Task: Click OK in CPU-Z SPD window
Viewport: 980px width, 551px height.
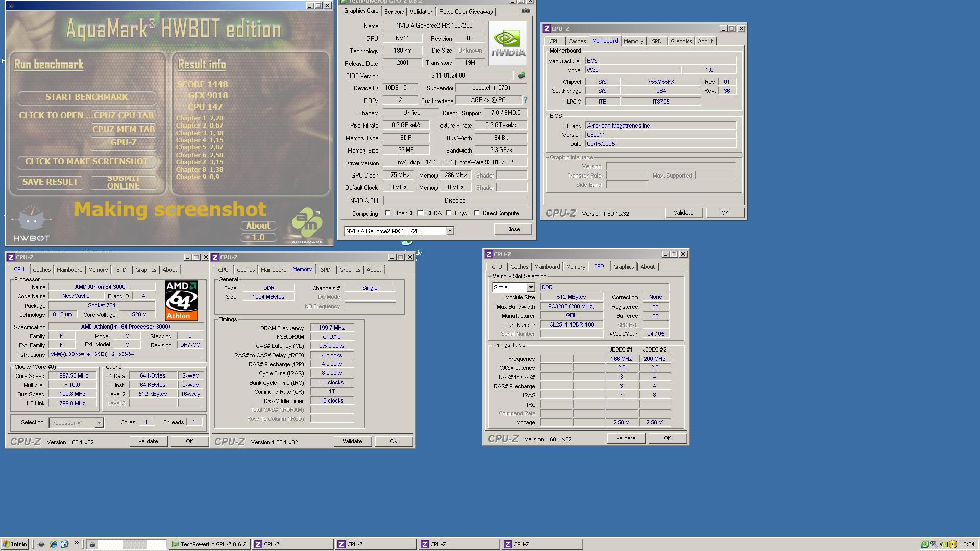Action: point(667,438)
